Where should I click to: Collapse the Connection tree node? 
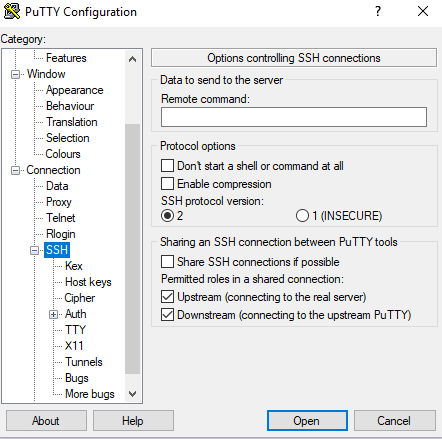pos(15,170)
